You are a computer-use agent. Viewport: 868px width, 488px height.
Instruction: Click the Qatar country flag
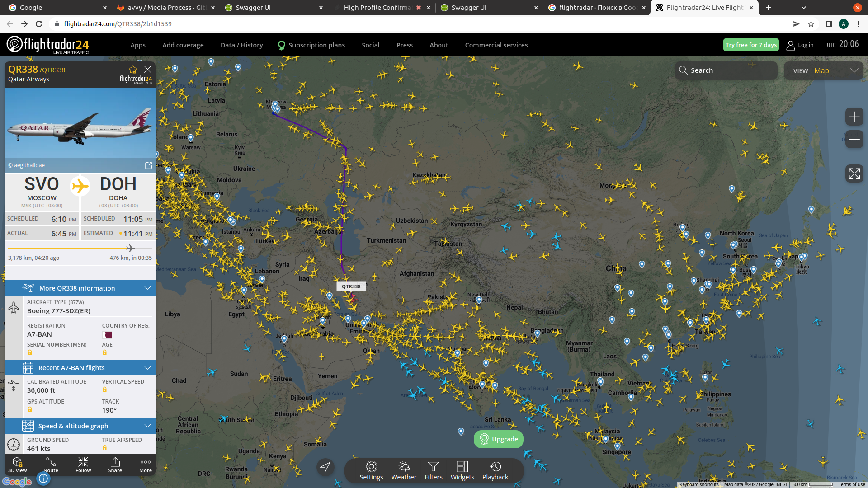(107, 335)
